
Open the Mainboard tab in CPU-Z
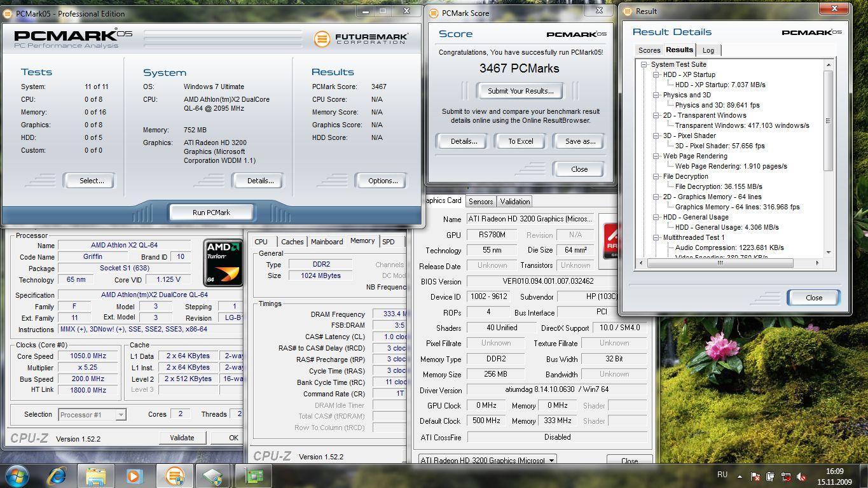tap(327, 242)
